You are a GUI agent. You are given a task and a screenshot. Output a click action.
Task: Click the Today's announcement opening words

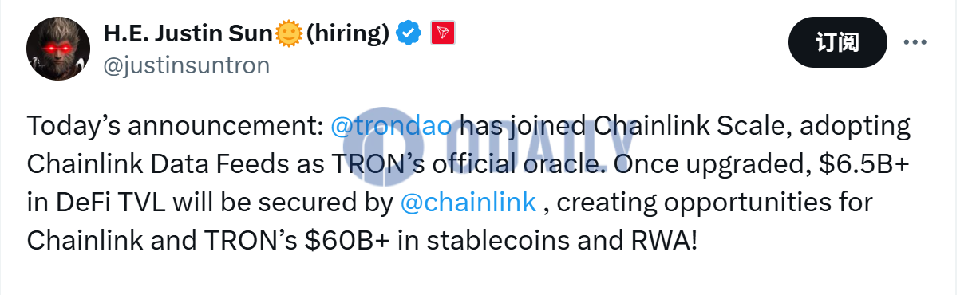pos(175,128)
